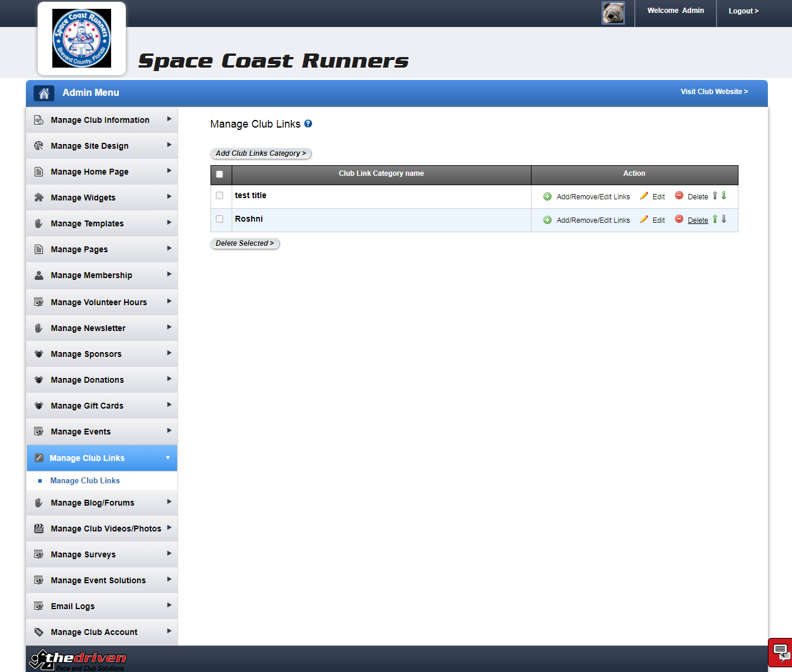Image resolution: width=792 pixels, height=672 pixels.
Task: Select Manage Club Links submenu item
Action: pos(85,480)
